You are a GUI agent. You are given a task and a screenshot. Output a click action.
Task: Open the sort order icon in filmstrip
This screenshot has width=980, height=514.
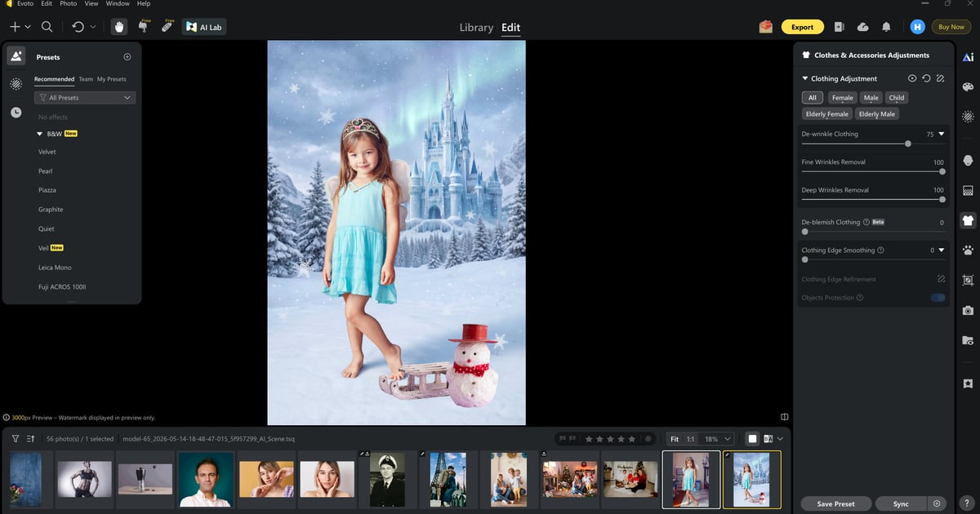(30, 438)
